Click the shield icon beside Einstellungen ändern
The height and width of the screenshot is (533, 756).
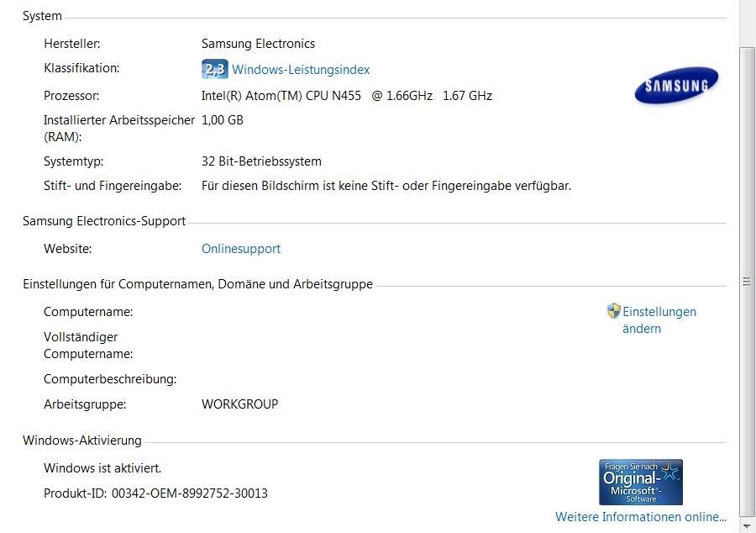(x=613, y=310)
